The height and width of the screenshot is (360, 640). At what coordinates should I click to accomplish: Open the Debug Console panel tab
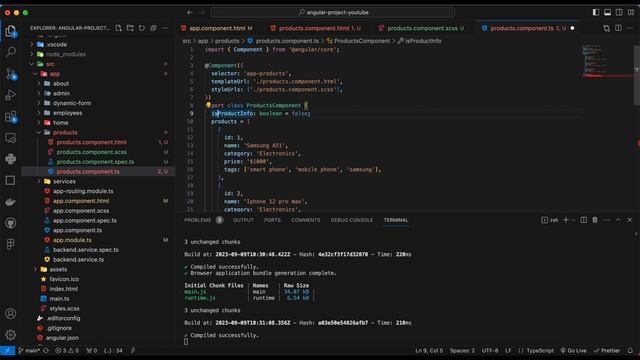[351, 220]
